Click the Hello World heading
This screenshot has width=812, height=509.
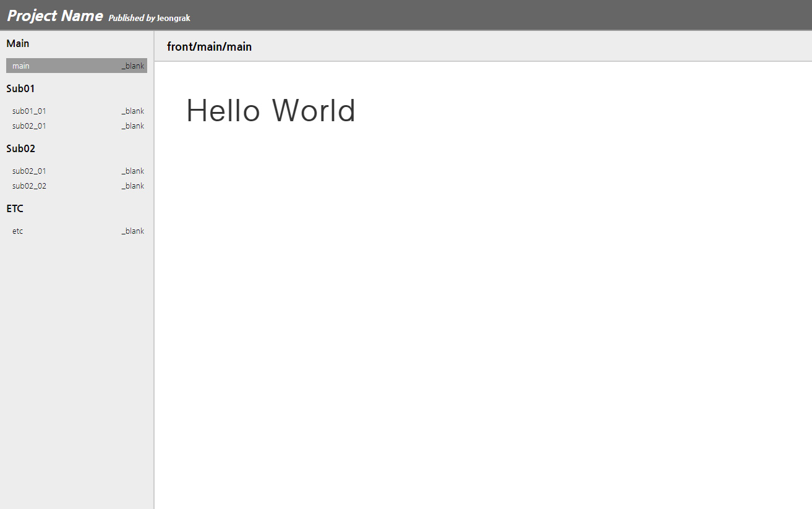[x=271, y=111]
